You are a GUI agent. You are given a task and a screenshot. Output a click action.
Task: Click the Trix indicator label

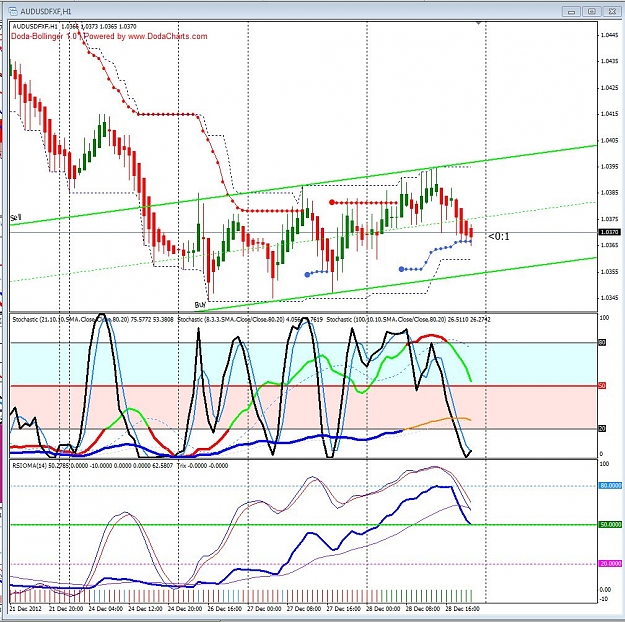coord(202,466)
